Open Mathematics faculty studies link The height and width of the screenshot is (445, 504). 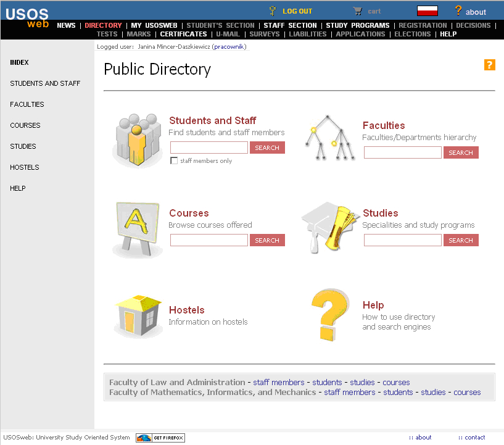(433, 393)
